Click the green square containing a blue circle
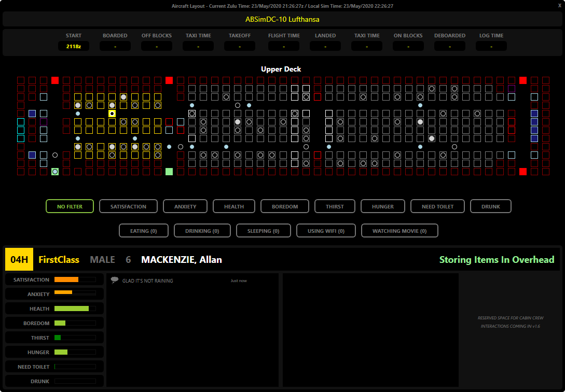The width and height of the screenshot is (565, 392). (x=55, y=172)
